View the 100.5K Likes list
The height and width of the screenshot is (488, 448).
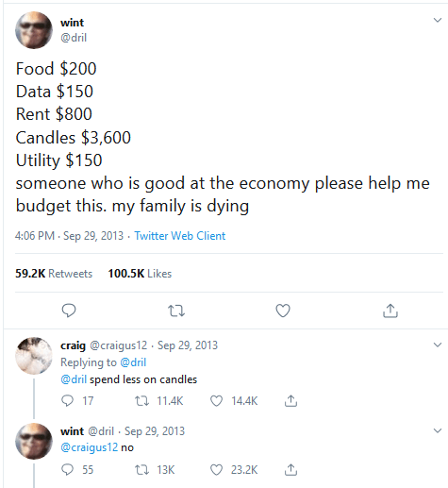click(140, 274)
